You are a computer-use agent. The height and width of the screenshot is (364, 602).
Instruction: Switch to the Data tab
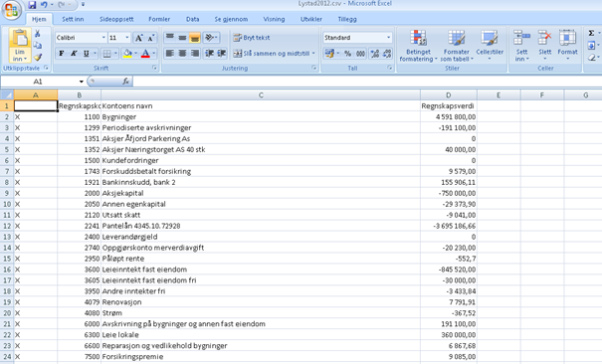193,19
